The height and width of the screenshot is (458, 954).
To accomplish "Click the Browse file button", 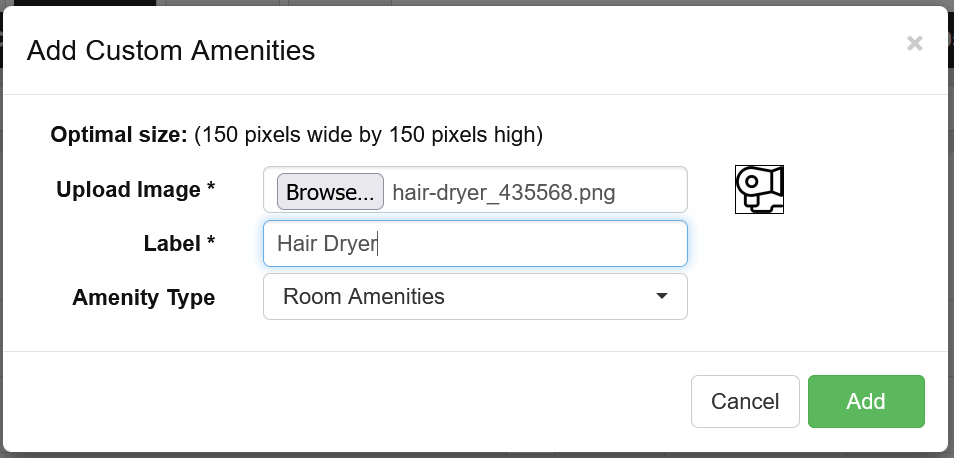I will click(330, 192).
